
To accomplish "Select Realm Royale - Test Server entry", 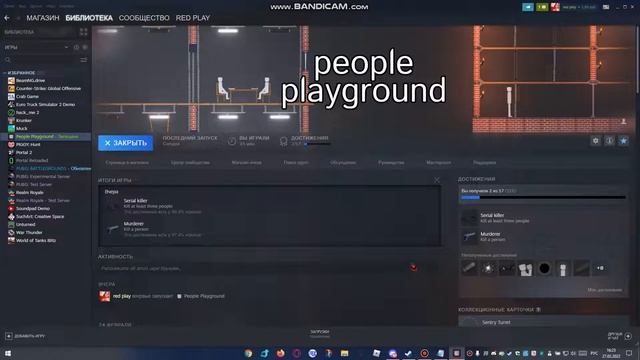I will (x=42, y=200).
